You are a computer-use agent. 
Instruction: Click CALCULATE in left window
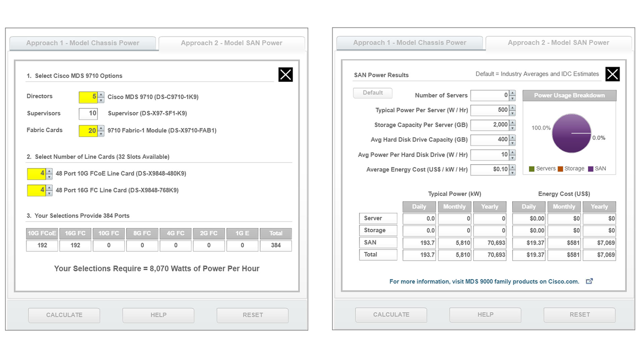click(x=64, y=315)
